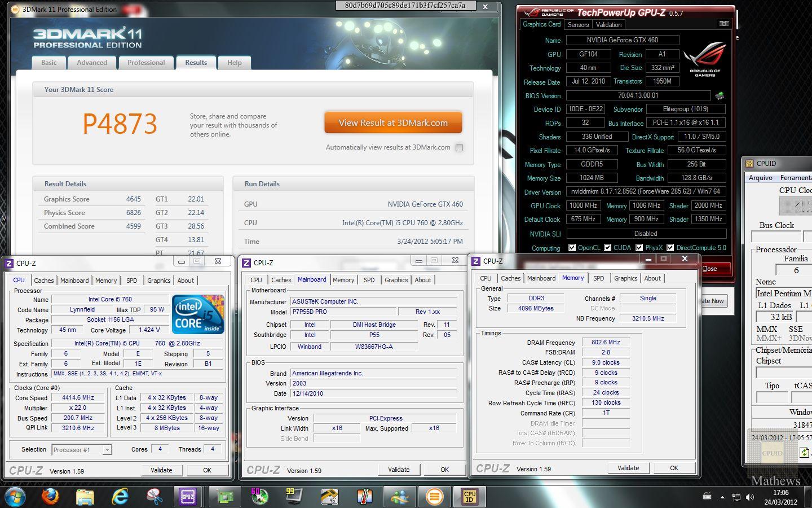812x508 pixels.
Task: Launch Firefox from the taskbar
Action: [50, 497]
